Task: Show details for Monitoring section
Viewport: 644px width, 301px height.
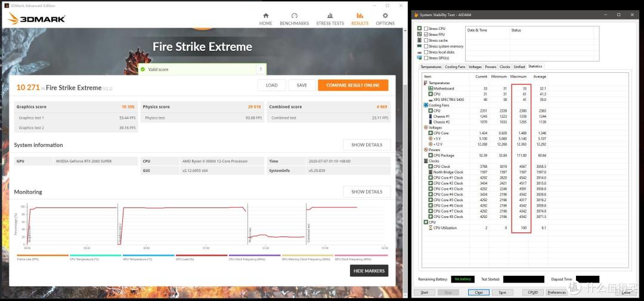Action: pyautogui.click(x=367, y=192)
